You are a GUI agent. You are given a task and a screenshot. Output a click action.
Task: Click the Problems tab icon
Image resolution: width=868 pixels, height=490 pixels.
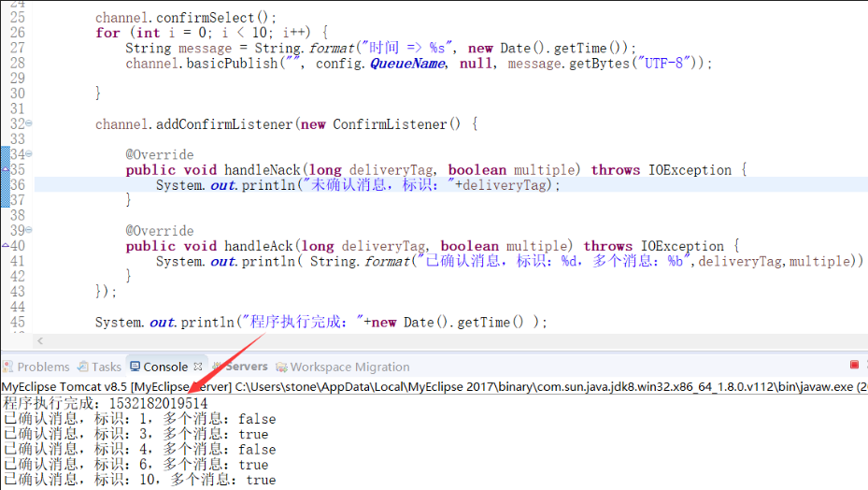[7, 367]
